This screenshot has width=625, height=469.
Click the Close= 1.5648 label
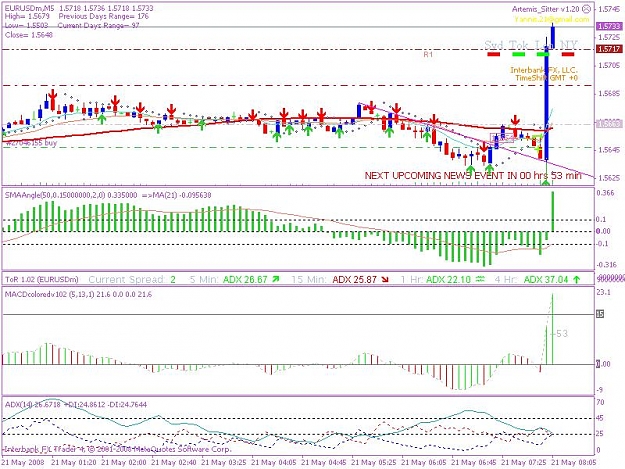29,35
